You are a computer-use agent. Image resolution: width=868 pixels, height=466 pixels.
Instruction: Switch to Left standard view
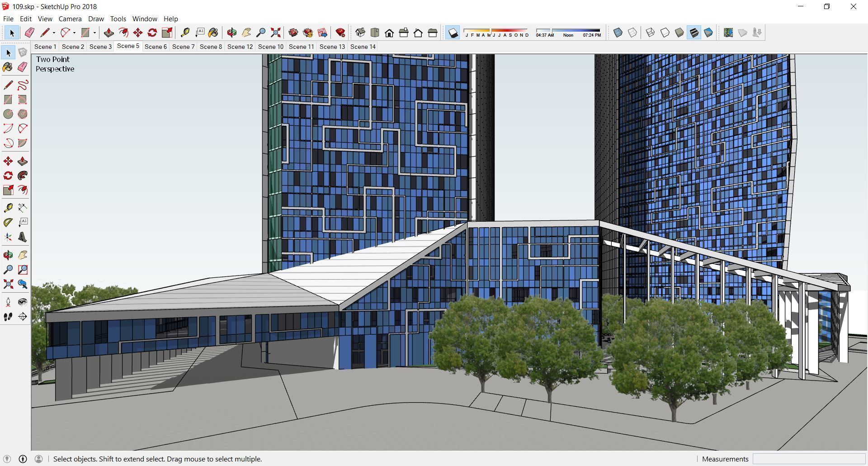(433, 33)
